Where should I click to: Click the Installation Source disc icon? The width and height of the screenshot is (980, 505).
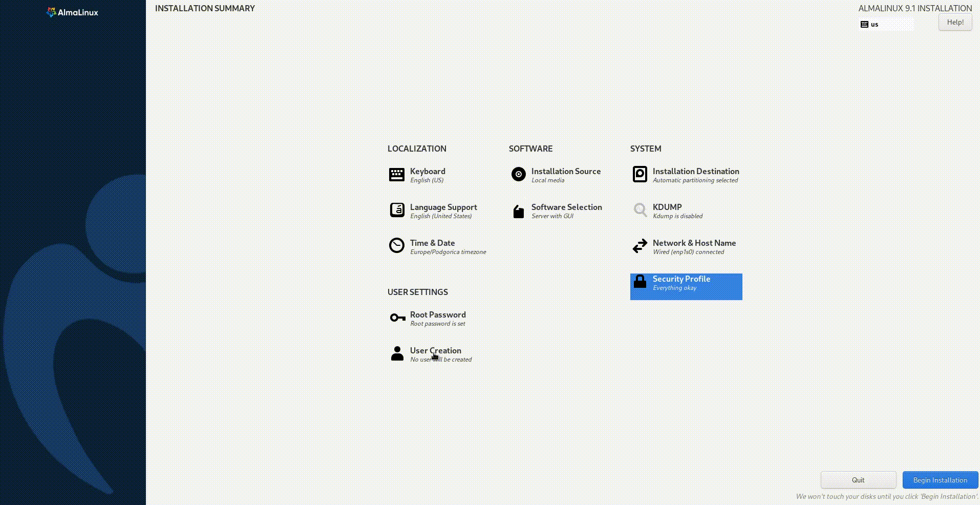518,175
